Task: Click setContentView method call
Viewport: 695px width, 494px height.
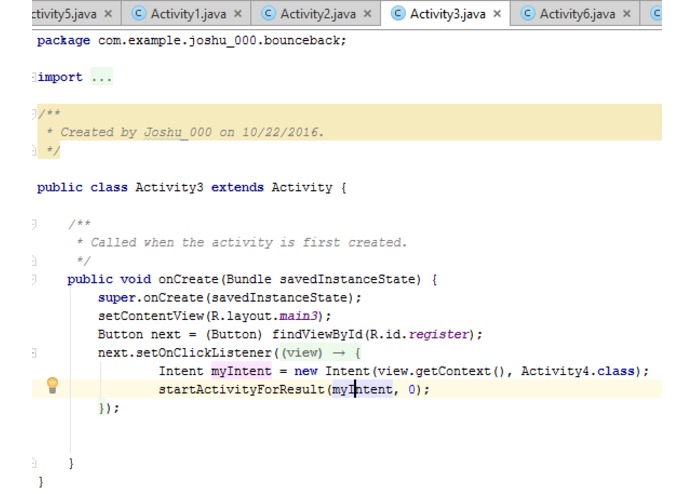Action: [x=151, y=316]
